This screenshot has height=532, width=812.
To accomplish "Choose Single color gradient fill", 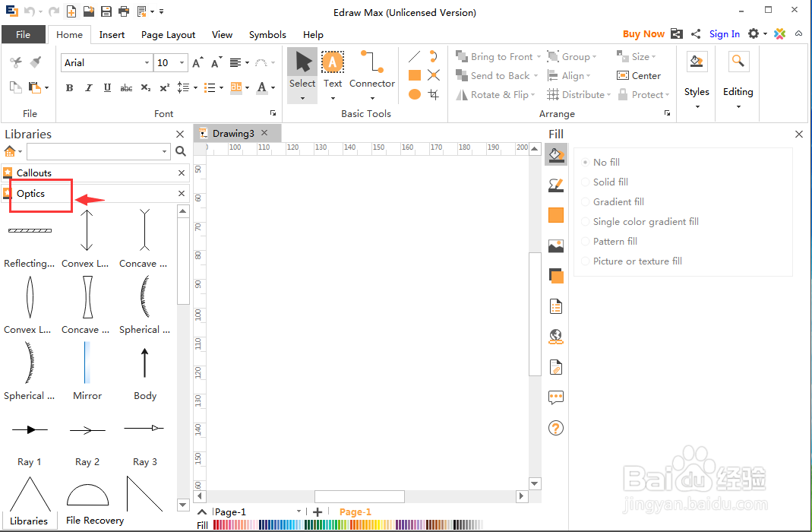I will tap(640, 221).
